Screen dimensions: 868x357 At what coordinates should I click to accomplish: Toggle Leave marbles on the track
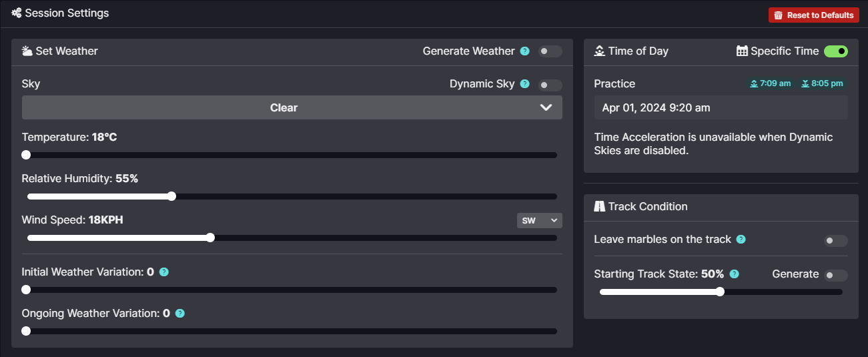[x=836, y=240]
